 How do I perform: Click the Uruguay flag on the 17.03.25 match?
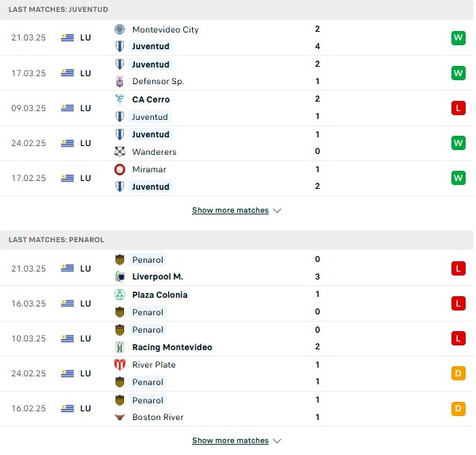tap(67, 73)
